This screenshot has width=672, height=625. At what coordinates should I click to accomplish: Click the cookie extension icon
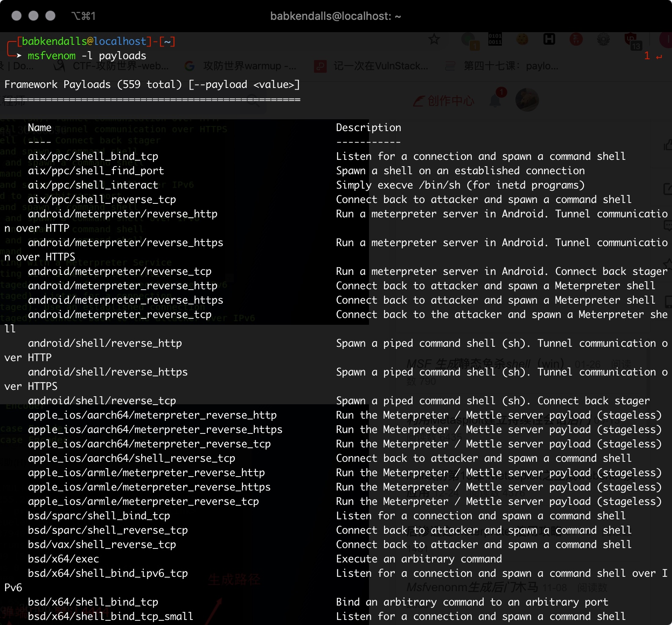[x=522, y=40]
